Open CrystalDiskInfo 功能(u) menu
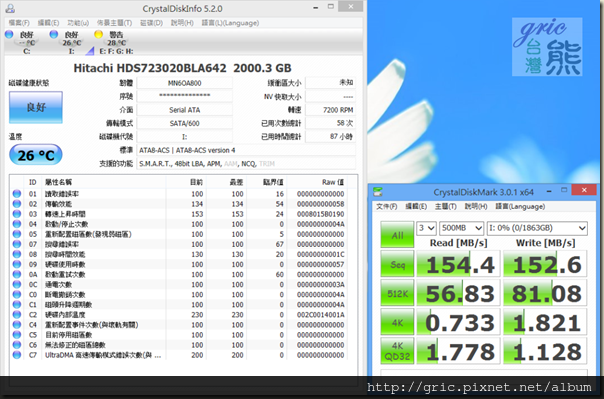The image size is (604, 399). point(78,23)
